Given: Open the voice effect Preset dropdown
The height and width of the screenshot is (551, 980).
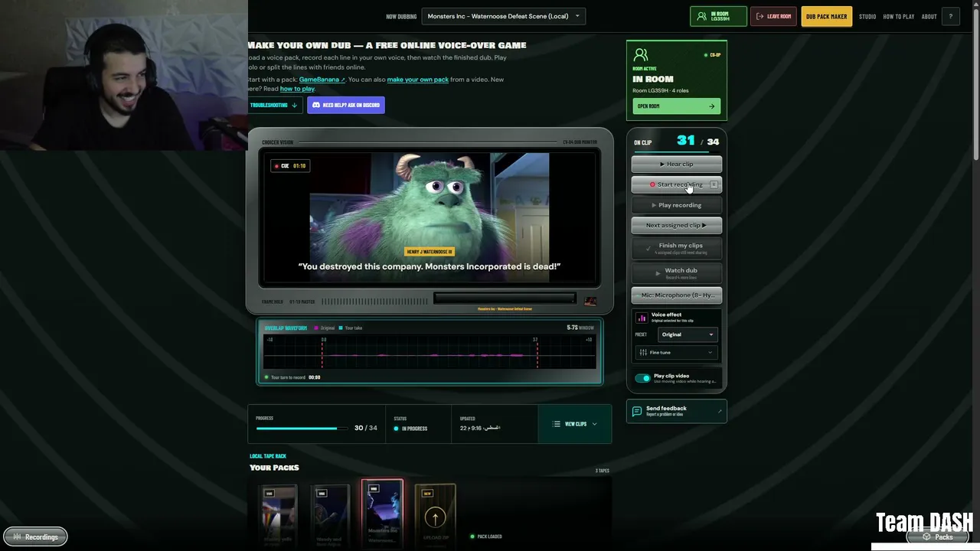Looking at the screenshot, I should click(688, 334).
